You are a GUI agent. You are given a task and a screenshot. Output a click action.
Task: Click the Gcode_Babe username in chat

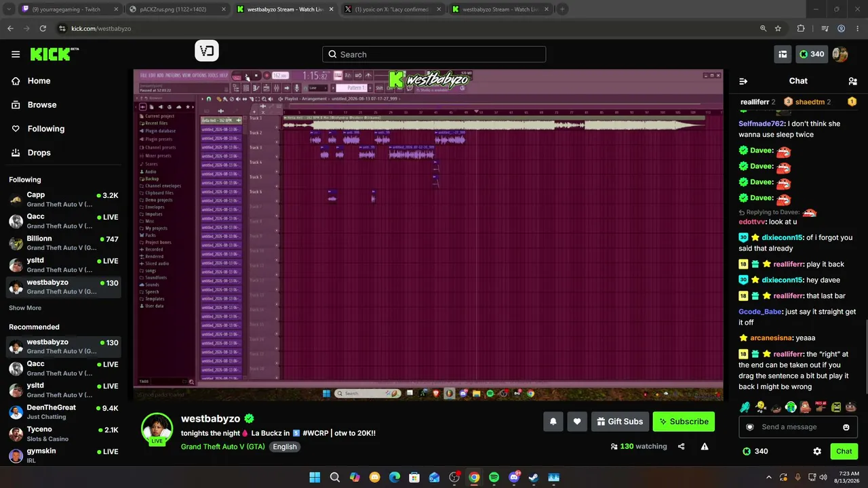[760, 312]
